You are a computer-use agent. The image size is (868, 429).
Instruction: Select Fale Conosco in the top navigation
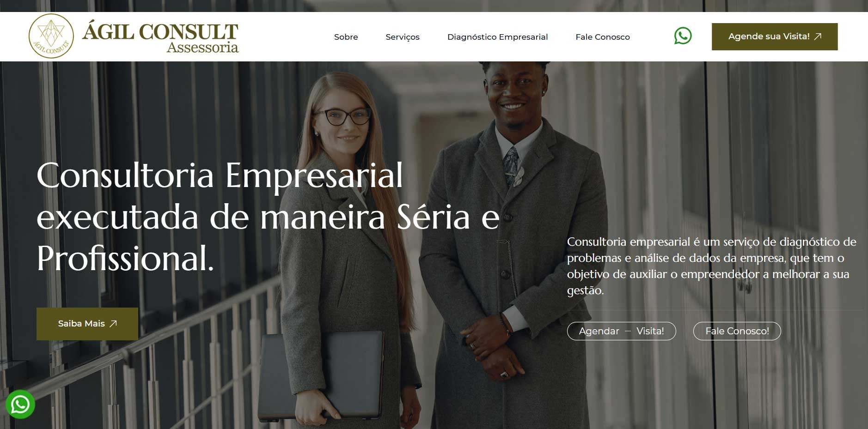click(603, 37)
